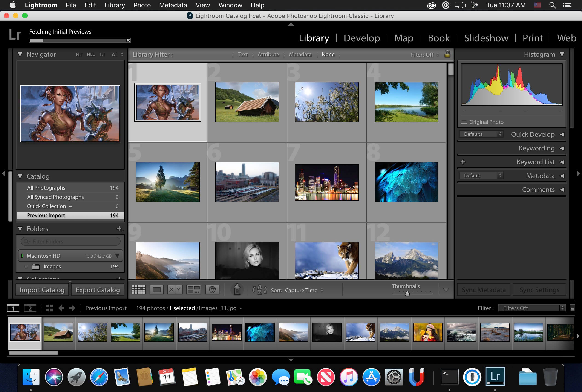This screenshot has width=582, height=392.
Task: Toggle the Original Photo checkbox
Action: 464,121
